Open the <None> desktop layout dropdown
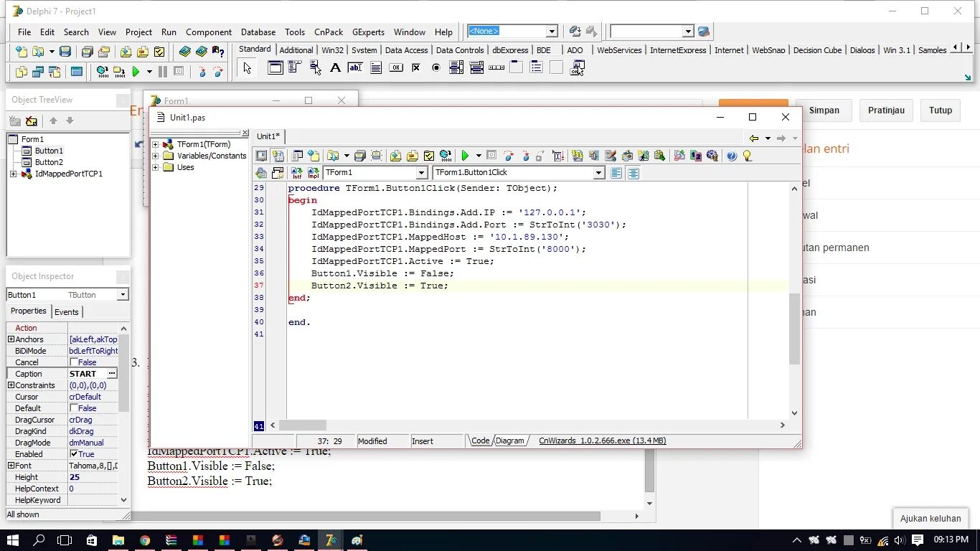 pos(552,32)
